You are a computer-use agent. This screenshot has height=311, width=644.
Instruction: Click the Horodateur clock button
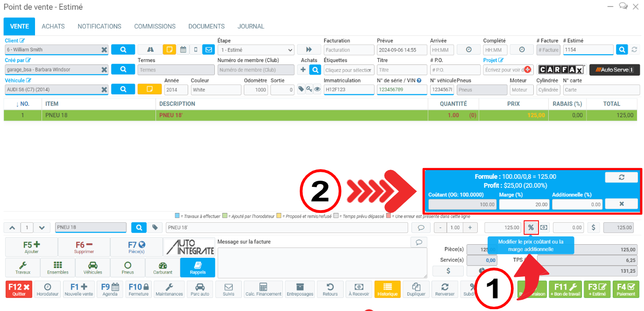48,289
